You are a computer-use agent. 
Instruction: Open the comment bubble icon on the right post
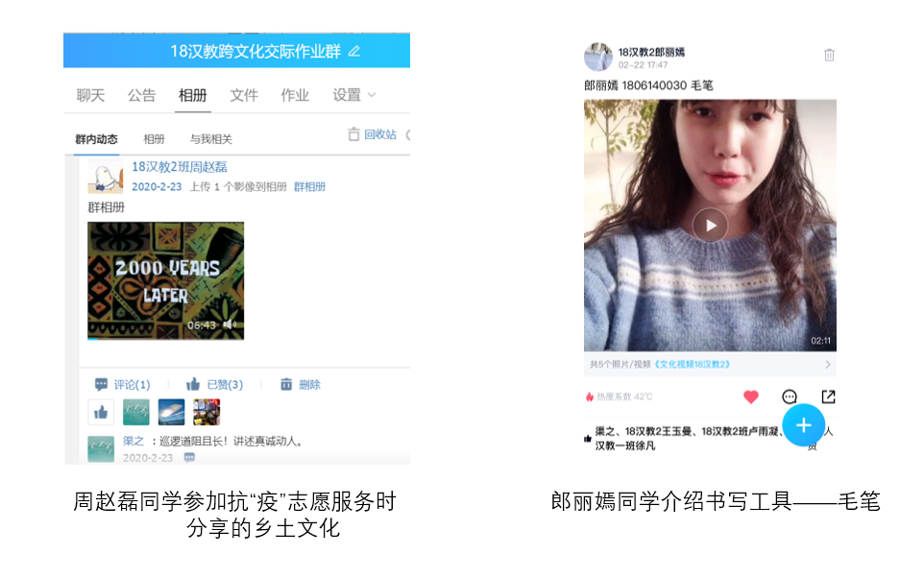click(790, 397)
